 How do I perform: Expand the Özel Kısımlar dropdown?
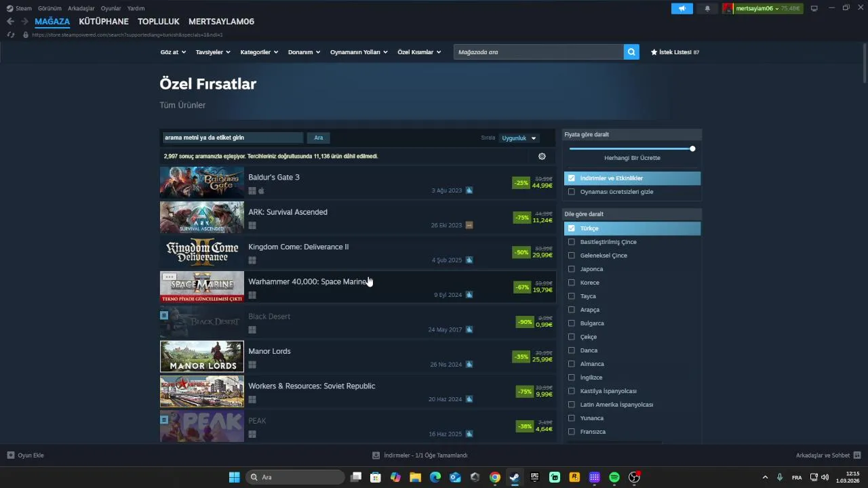click(419, 52)
